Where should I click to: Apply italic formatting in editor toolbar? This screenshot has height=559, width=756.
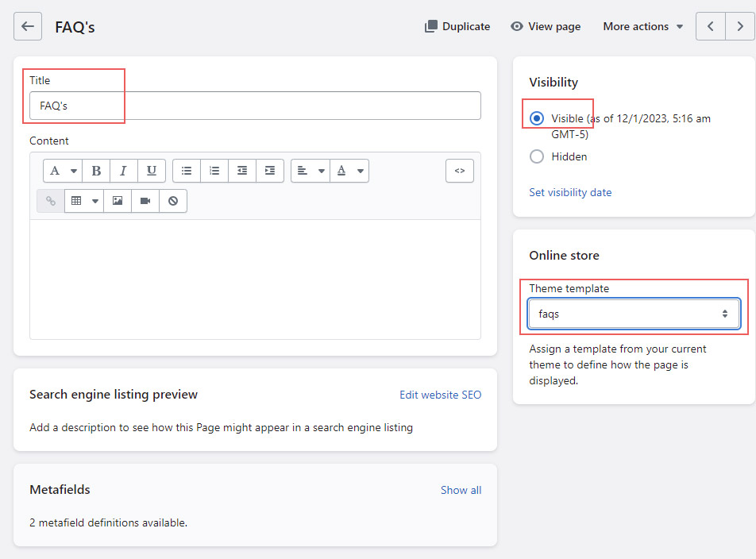[124, 171]
